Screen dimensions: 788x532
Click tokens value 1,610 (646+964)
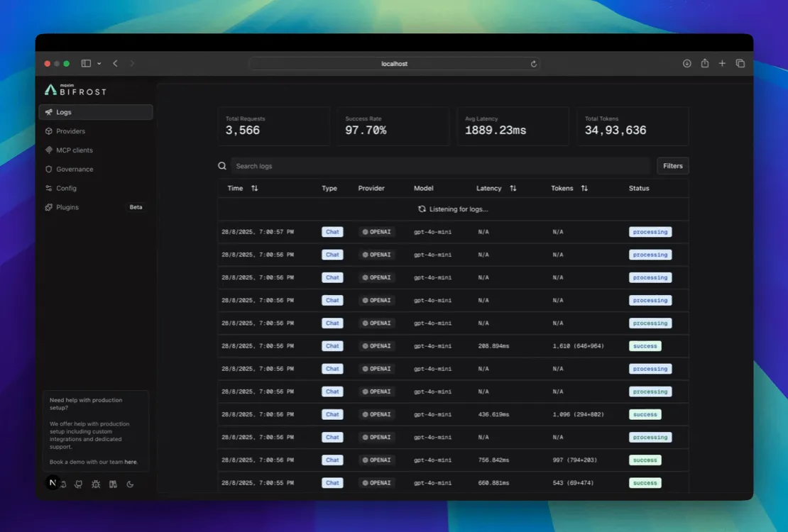(x=579, y=346)
